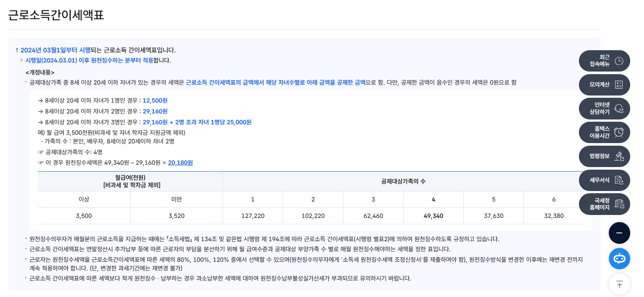Viewport: 644px width, 297px height.
Task: Click the 미만 sub-header cell
Action: tap(177, 199)
